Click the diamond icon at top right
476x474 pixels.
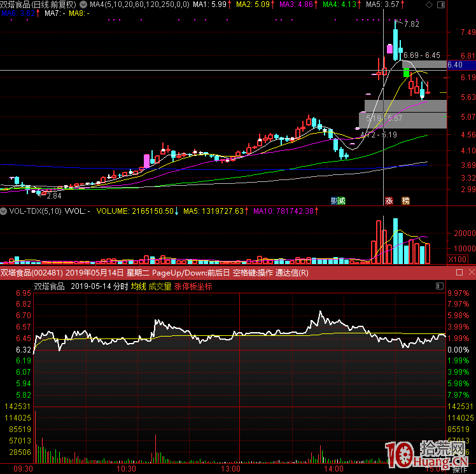coord(429,5)
